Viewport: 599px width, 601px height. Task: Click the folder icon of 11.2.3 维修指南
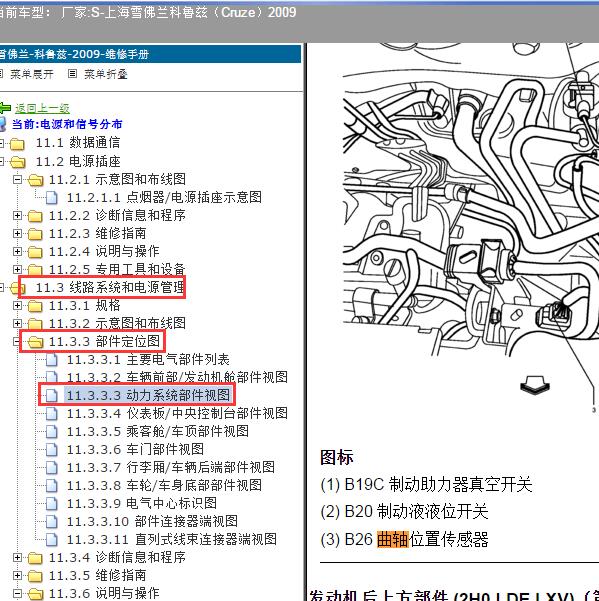click(35, 234)
